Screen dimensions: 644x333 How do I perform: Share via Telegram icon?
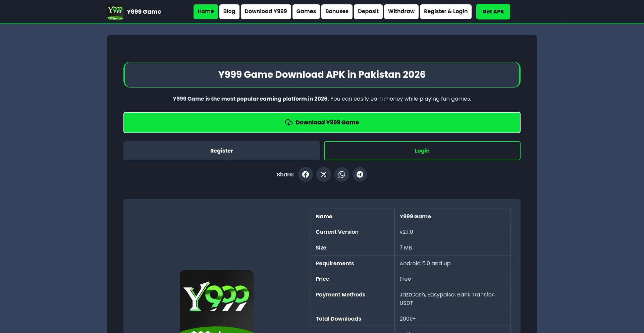[x=360, y=174]
